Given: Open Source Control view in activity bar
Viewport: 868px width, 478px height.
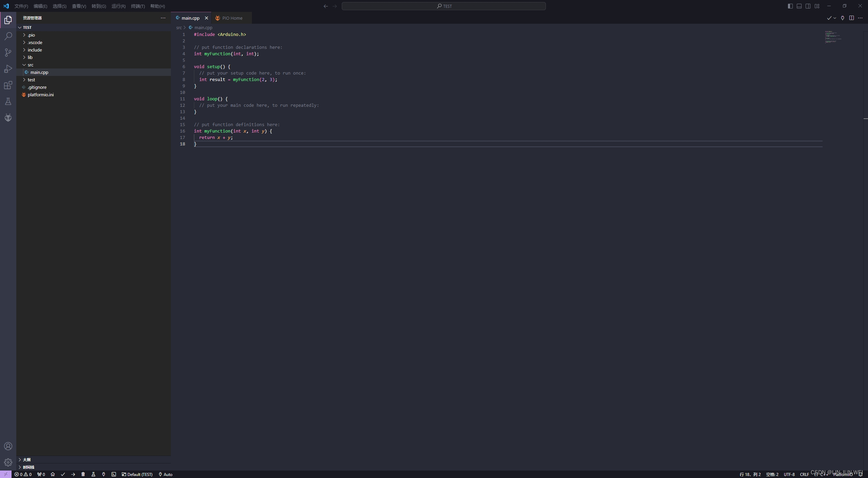Looking at the screenshot, I should click(8, 53).
